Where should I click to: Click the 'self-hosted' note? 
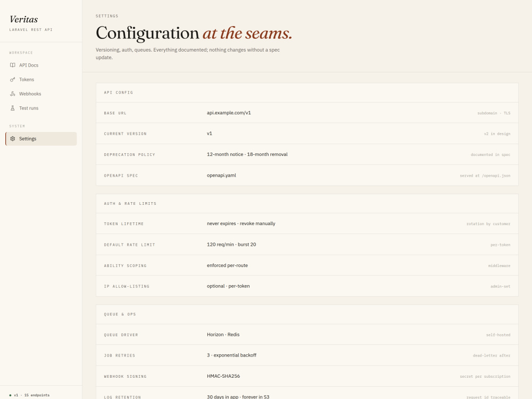[498, 335]
